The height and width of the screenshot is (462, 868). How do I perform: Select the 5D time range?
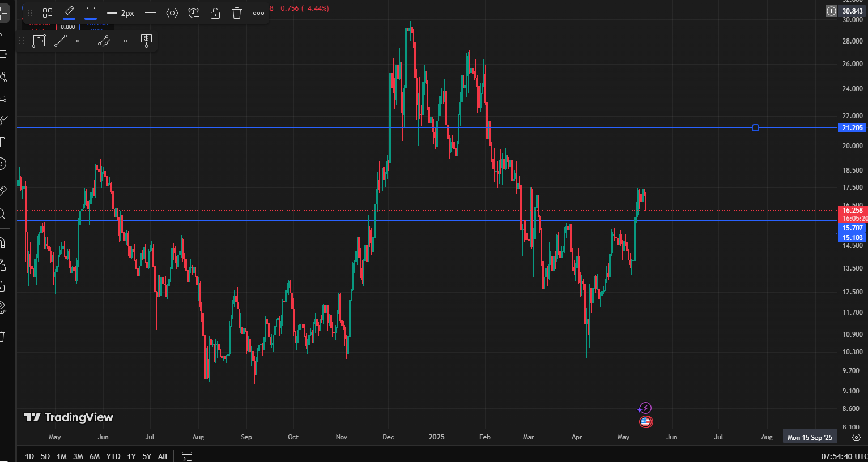pos(45,456)
